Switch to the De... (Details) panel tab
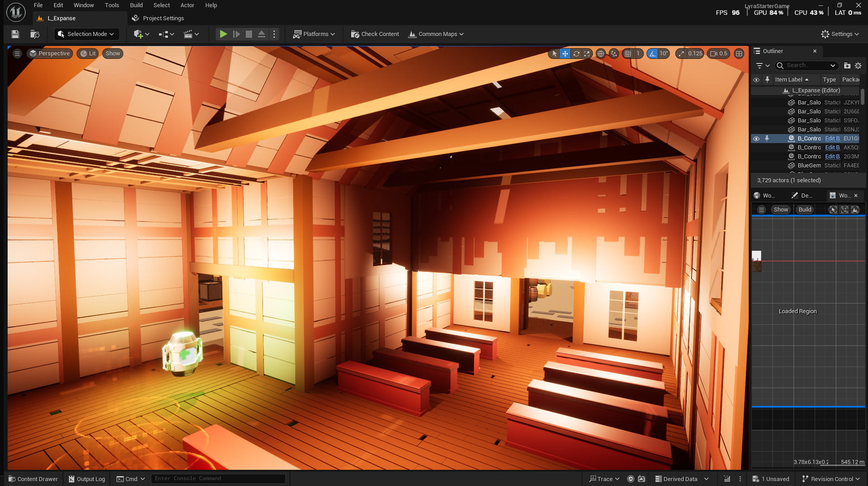 pos(802,196)
